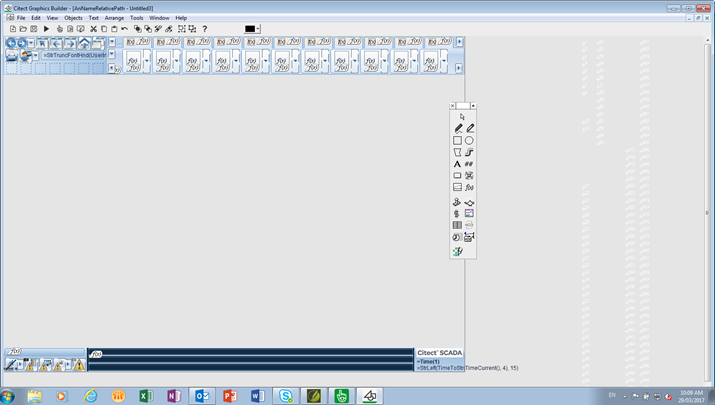Image resolution: width=715 pixels, height=405 pixels.
Task: Open the Tools menu
Action: [x=137, y=18]
